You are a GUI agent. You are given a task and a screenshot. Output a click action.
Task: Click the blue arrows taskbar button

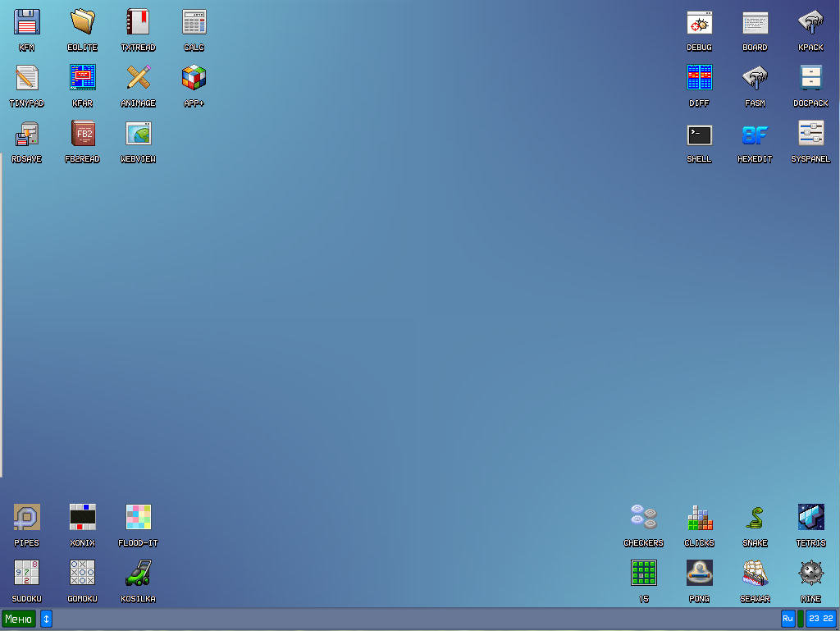coord(47,619)
